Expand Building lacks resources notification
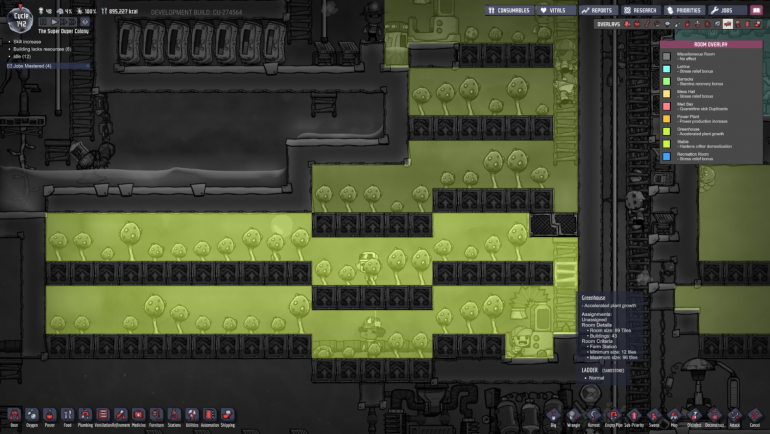This screenshot has width=770, height=434. 41,49
